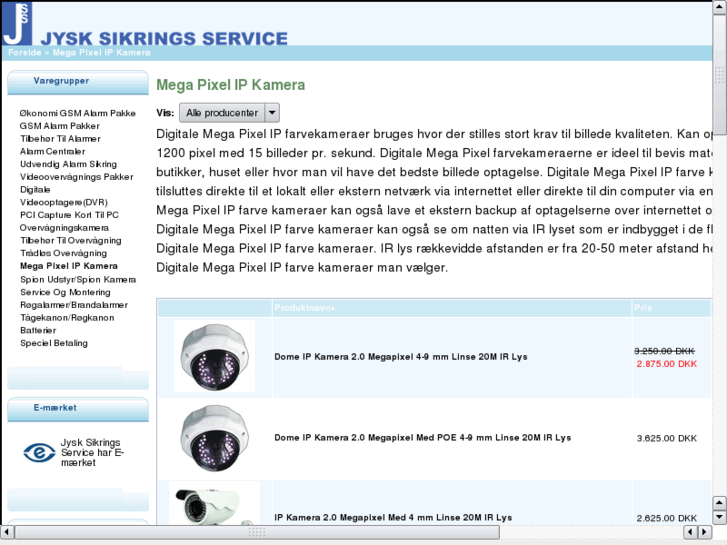Open Dome IP Kamera Med POE product link
This screenshot has width=727, height=545.
422,437
